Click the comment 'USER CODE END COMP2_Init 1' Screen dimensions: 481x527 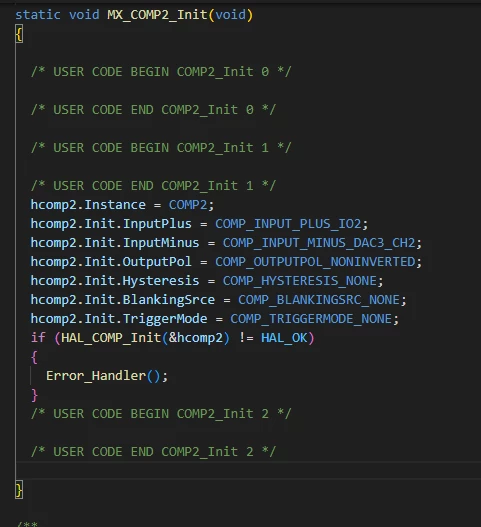point(153,186)
